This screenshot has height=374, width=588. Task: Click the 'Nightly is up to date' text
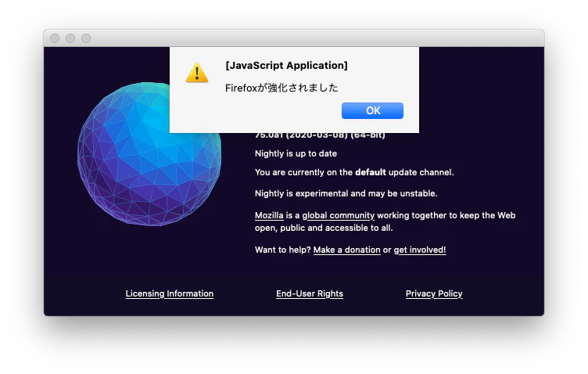pos(296,153)
